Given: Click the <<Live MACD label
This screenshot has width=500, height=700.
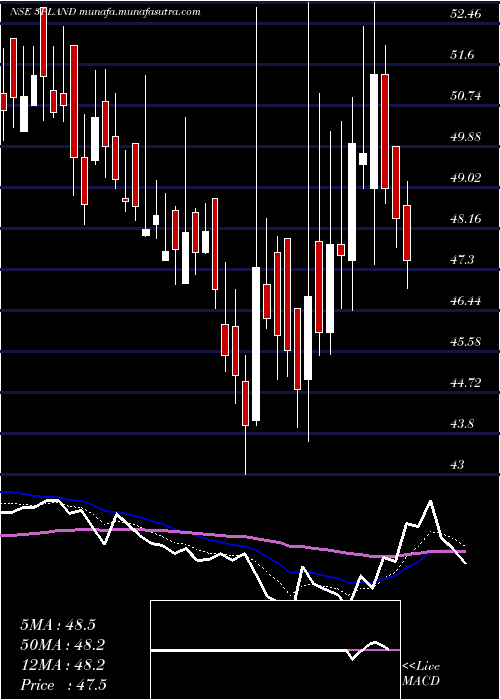Looking at the screenshot, I should (421, 674).
